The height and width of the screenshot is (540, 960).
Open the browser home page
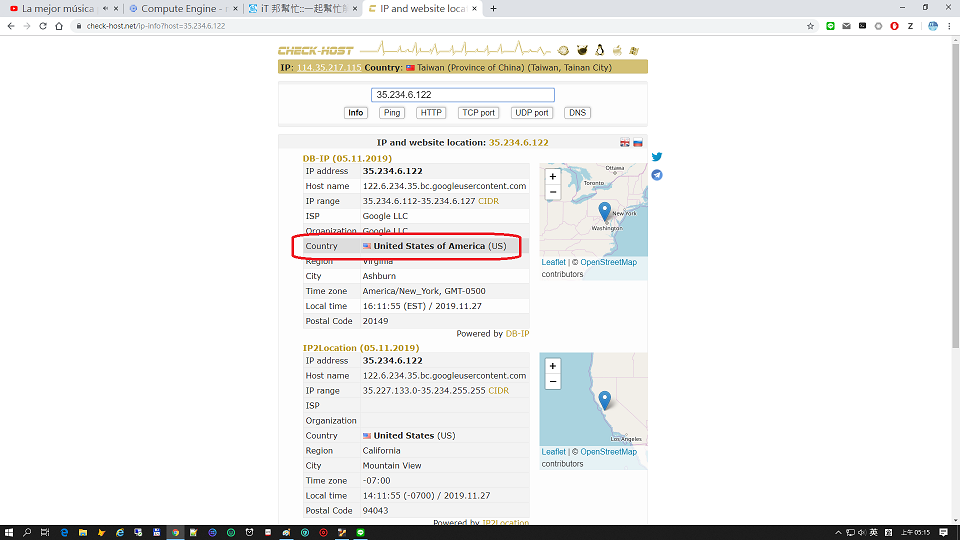[x=59, y=26]
